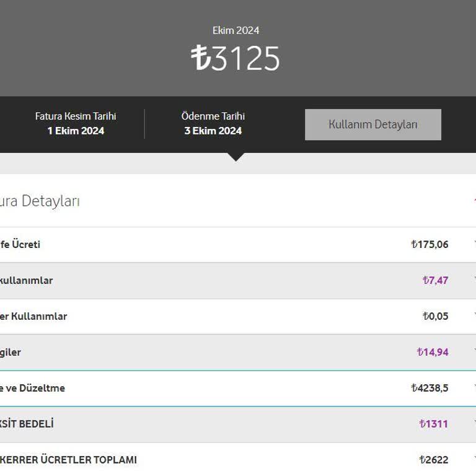The width and height of the screenshot is (476, 476).
Task: Expand the 'KSİT BEDELİ' row
Action: click(x=27, y=424)
